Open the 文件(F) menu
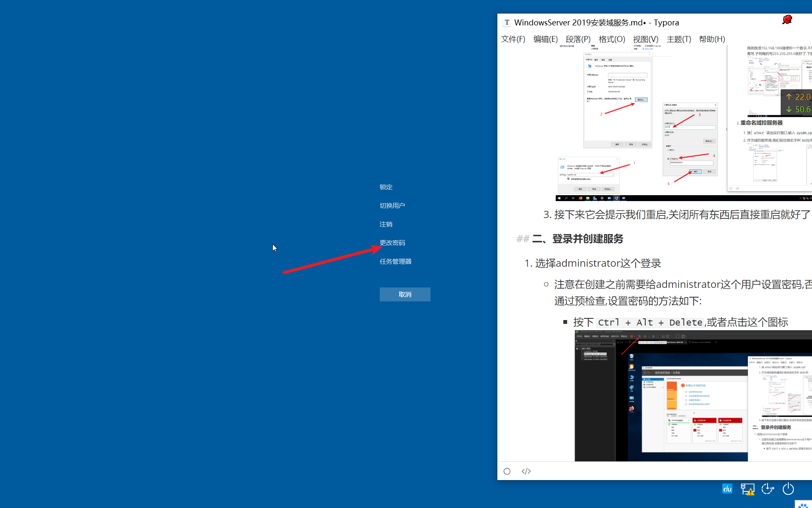Viewport: 812px width, 508px height. pos(513,39)
